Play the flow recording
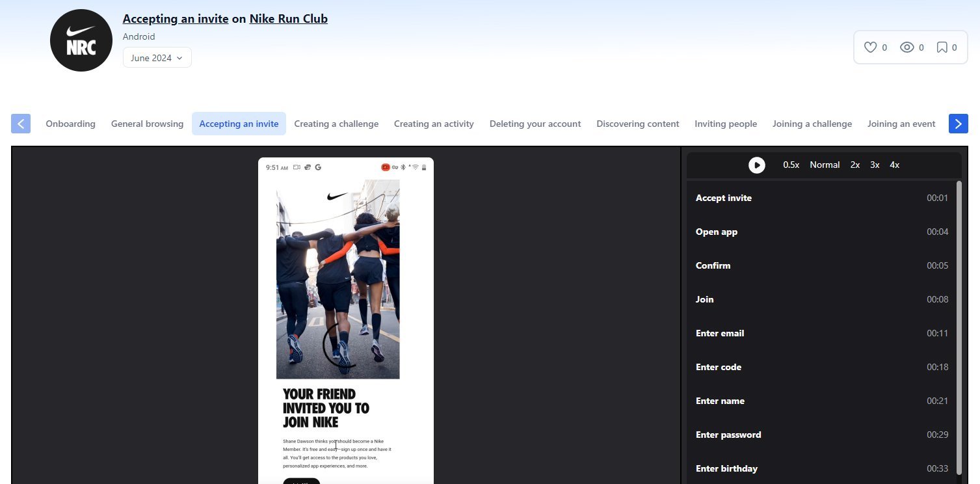980x484 pixels. (756, 165)
